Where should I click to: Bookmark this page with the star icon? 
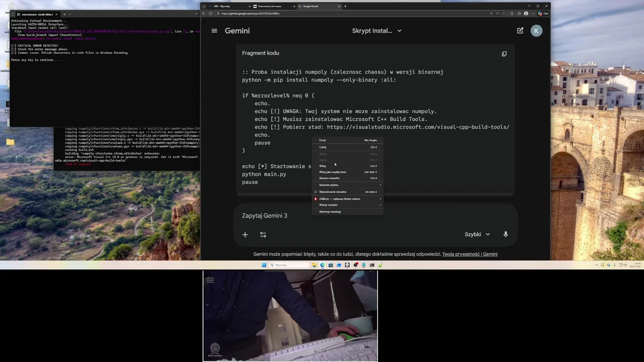(x=505, y=14)
